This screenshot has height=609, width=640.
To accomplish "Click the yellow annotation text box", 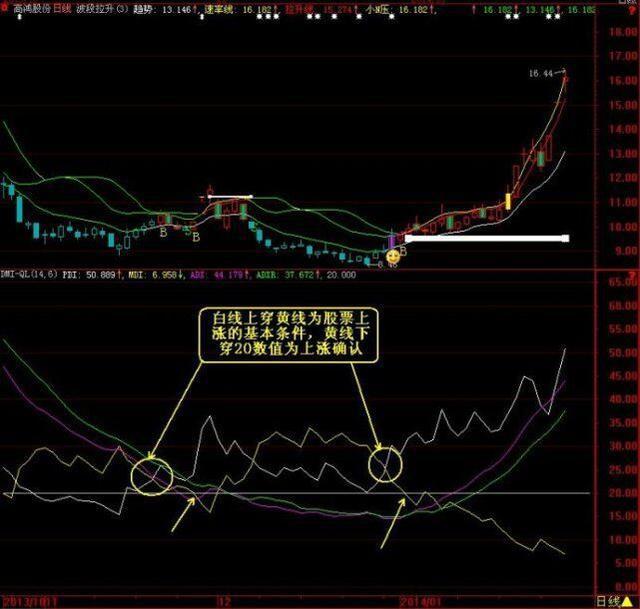I will click(x=289, y=335).
